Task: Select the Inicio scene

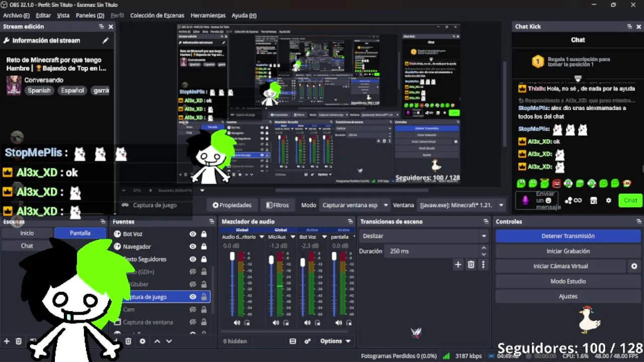Action: tap(27, 233)
